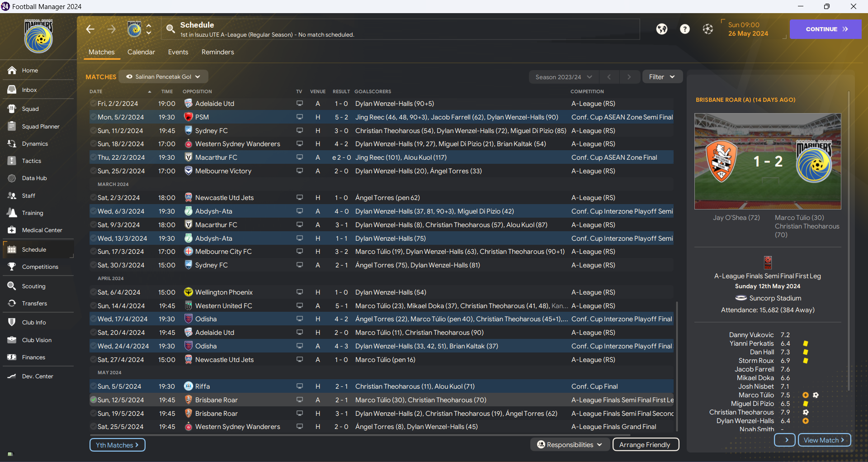Click the search magnifier in header
Screen dimensions: 868x462
tap(170, 29)
